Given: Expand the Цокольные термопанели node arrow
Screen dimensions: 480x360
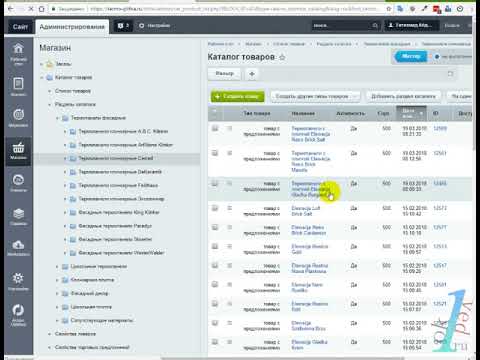Looking at the screenshot, I should [x=57, y=267].
